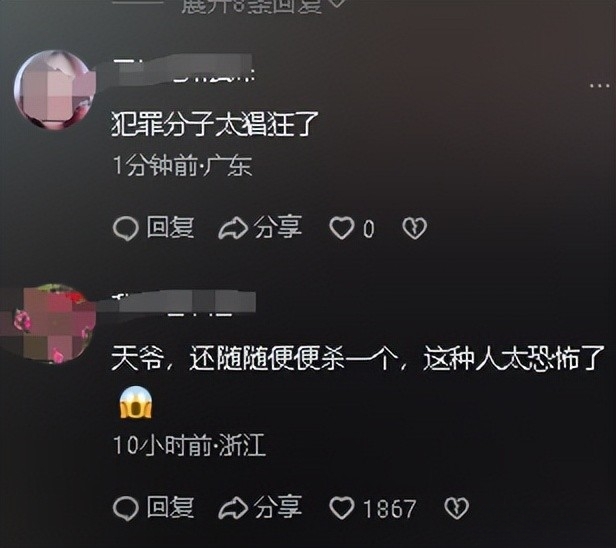This screenshot has width=616, height=548.
Task: Tap 回复 text on the Zhejiang comment
Action: point(170,507)
